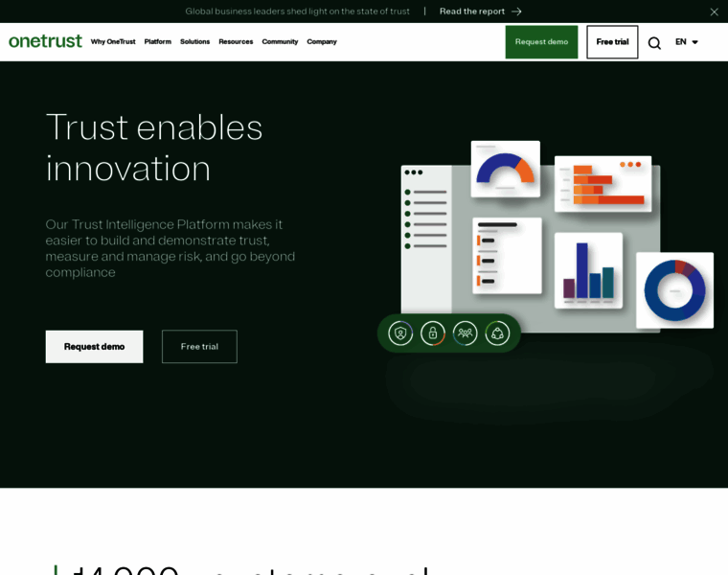728x575 pixels.
Task: Open the Resources menu
Action: coord(236,42)
